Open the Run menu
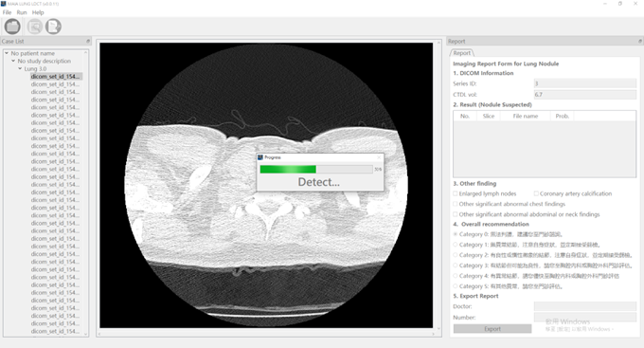644x348 pixels. pyautogui.click(x=22, y=12)
